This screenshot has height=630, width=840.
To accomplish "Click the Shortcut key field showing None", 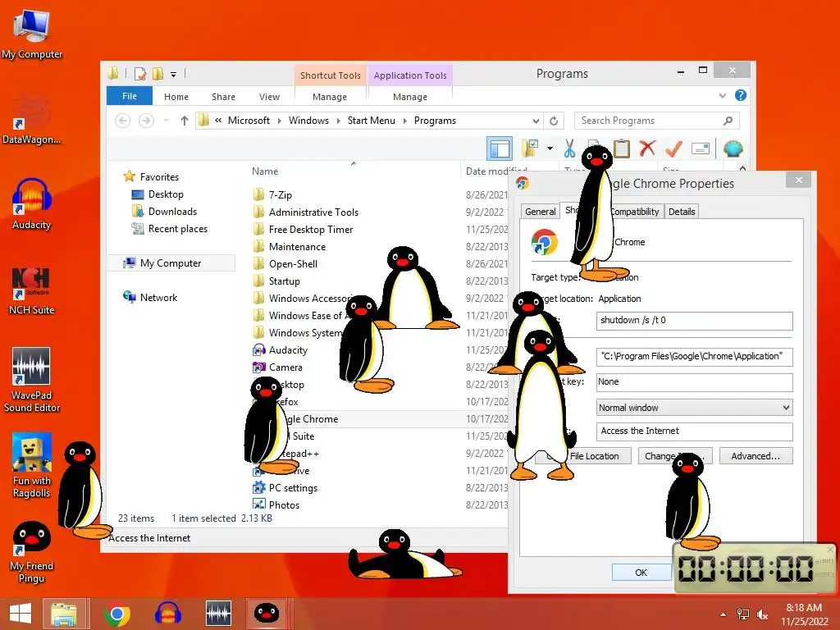I will [x=694, y=382].
